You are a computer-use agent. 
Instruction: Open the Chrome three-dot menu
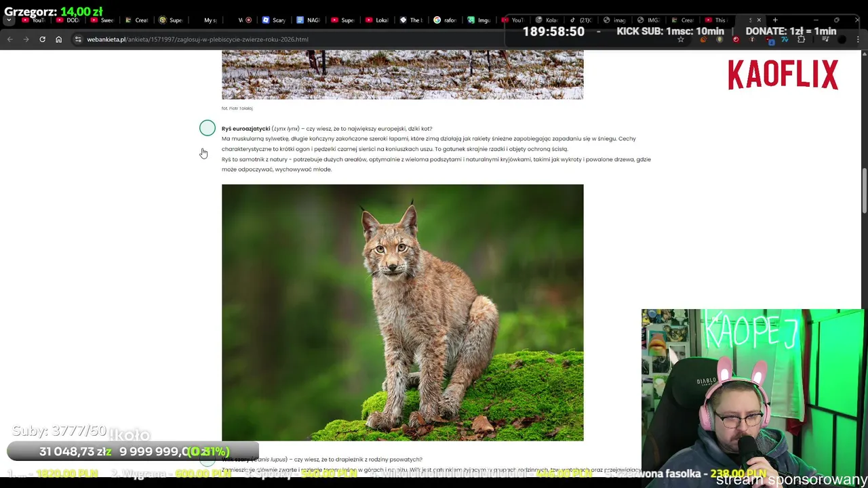(x=858, y=39)
